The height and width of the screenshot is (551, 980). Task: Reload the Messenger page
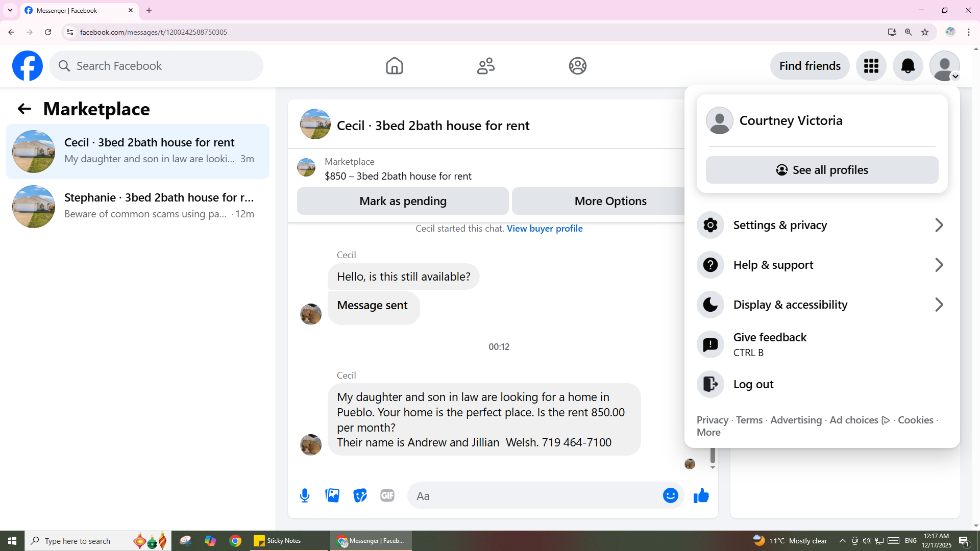point(48,32)
